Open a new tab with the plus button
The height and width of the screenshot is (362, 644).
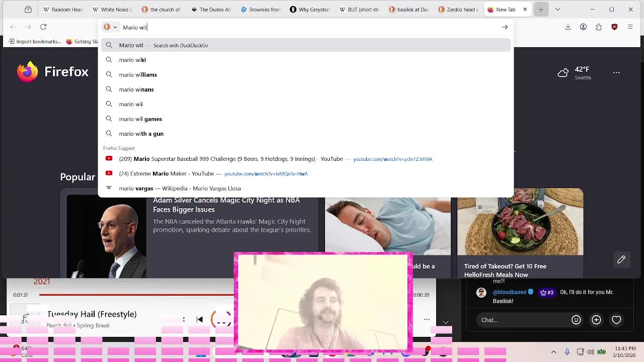point(541,10)
